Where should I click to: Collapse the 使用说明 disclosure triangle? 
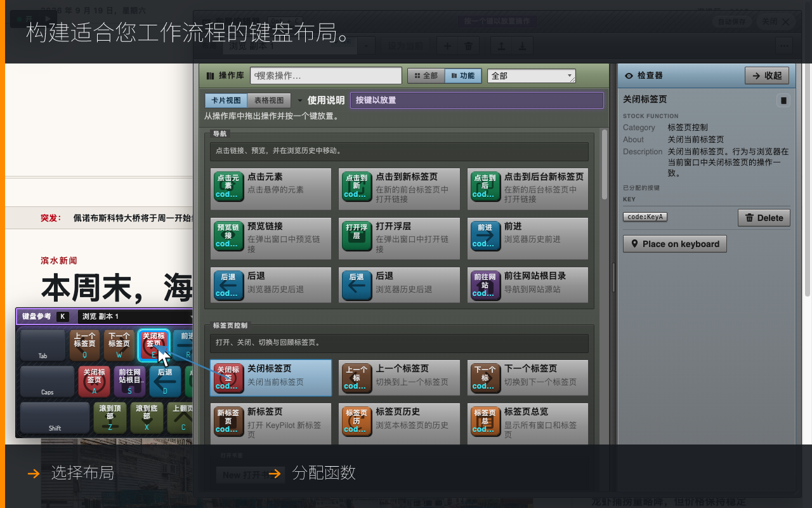[300, 100]
